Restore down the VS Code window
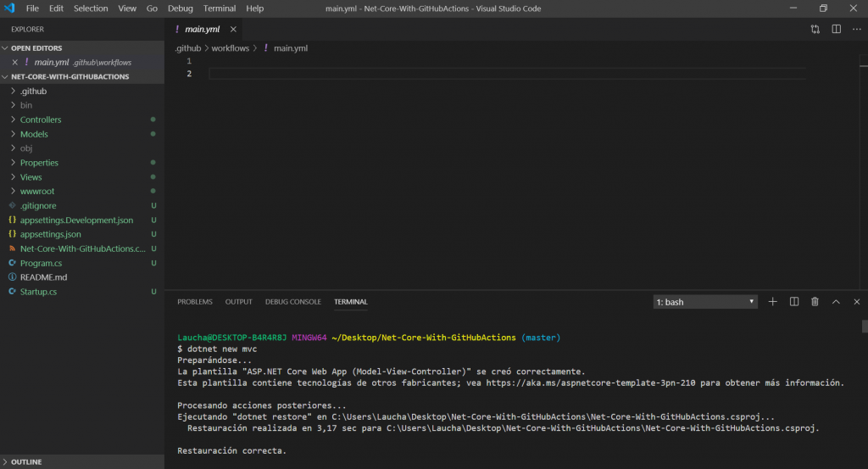The height and width of the screenshot is (469, 868). click(x=823, y=8)
